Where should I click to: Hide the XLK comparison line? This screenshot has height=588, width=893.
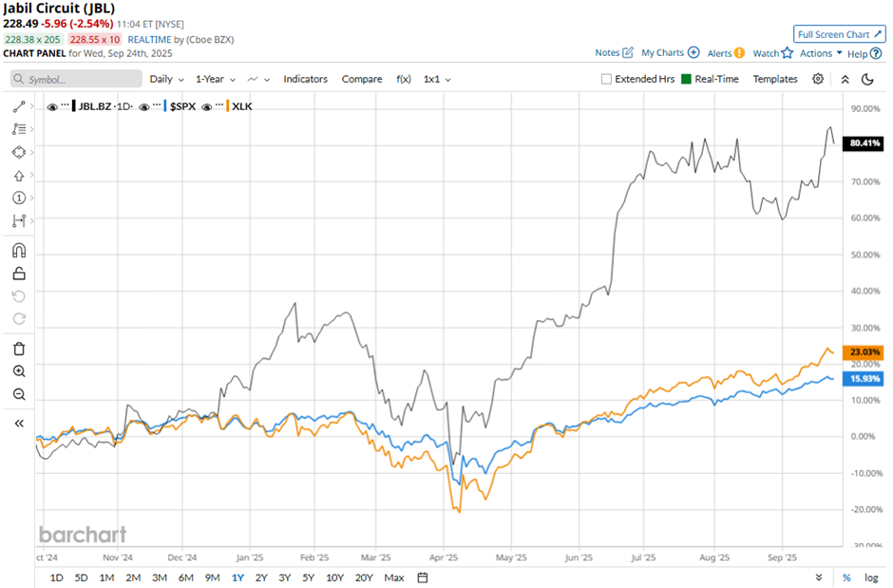click(207, 106)
